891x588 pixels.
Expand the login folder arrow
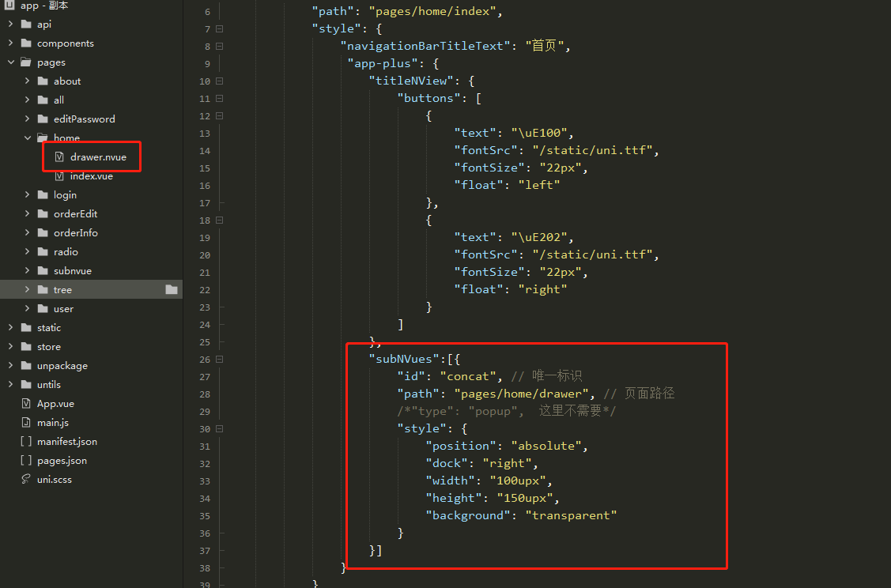pyautogui.click(x=27, y=195)
